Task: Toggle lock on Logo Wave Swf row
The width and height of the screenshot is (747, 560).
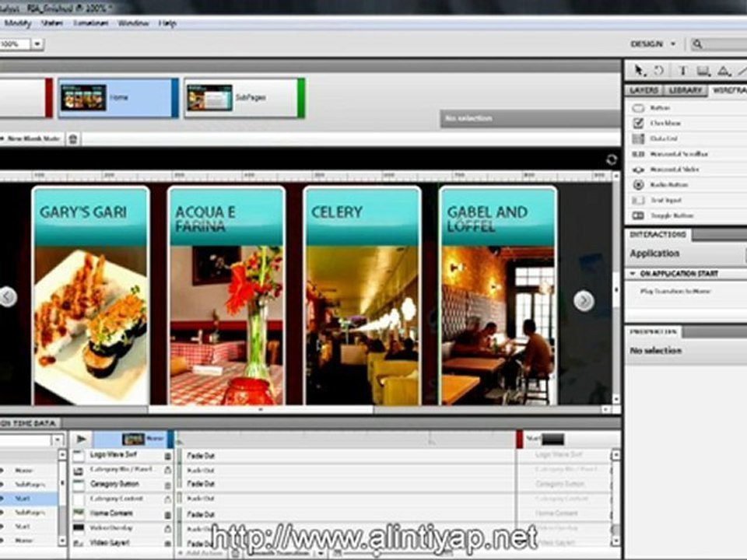Action: pyautogui.click(x=168, y=457)
